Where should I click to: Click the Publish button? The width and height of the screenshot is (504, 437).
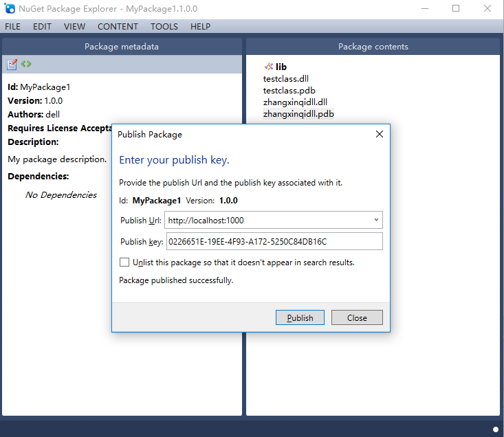point(300,317)
